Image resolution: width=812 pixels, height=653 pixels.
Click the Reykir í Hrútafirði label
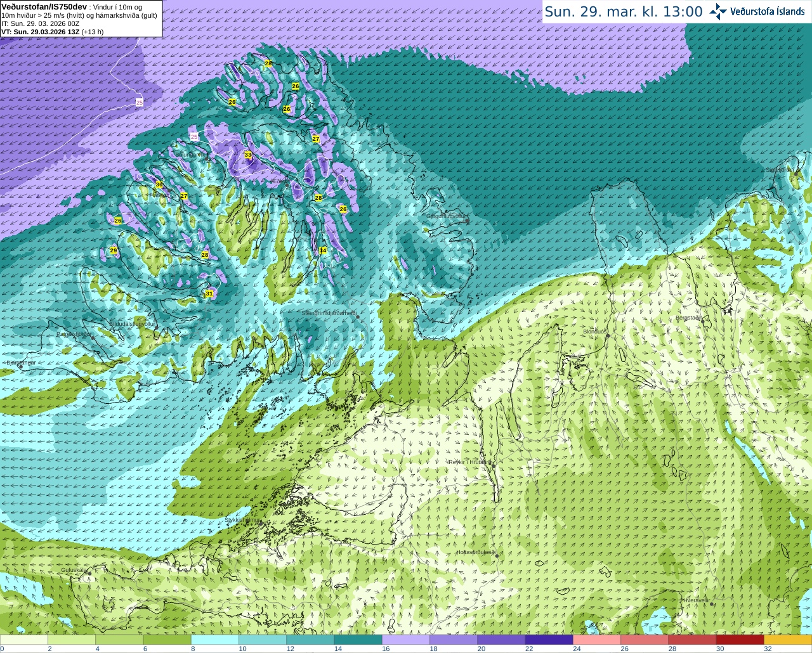click(x=470, y=462)
